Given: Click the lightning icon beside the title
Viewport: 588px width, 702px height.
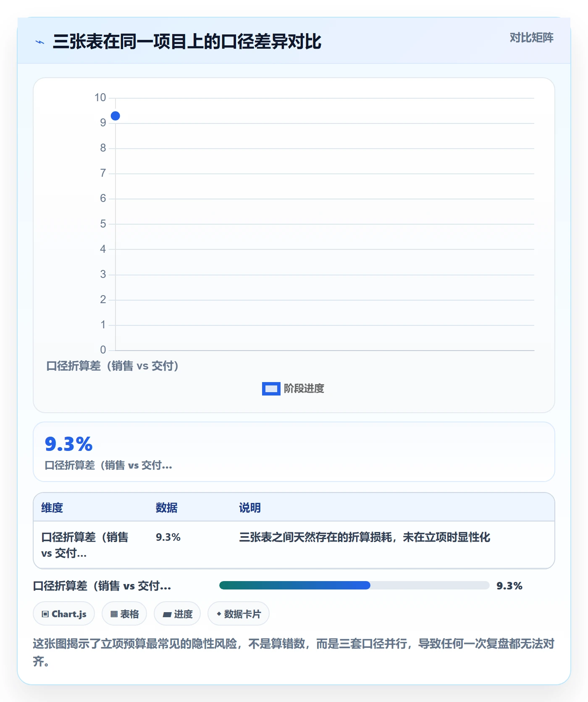Looking at the screenshot, I should 40,42.
